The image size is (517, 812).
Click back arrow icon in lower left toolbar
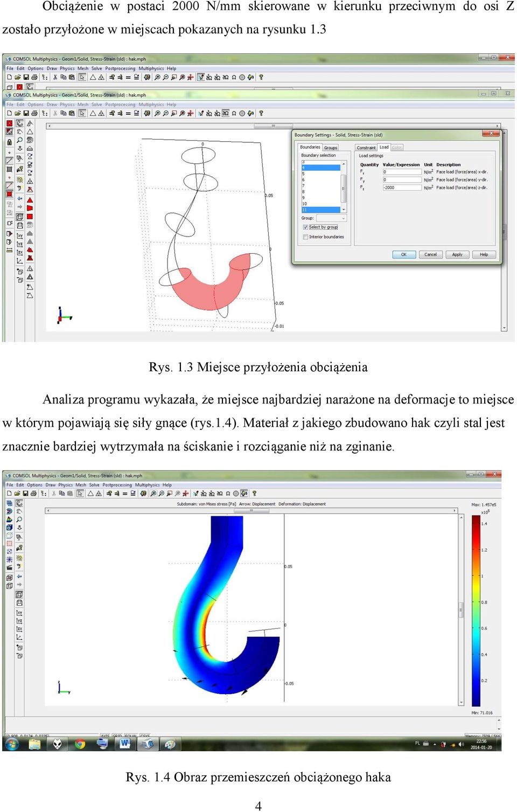[19, 576]
